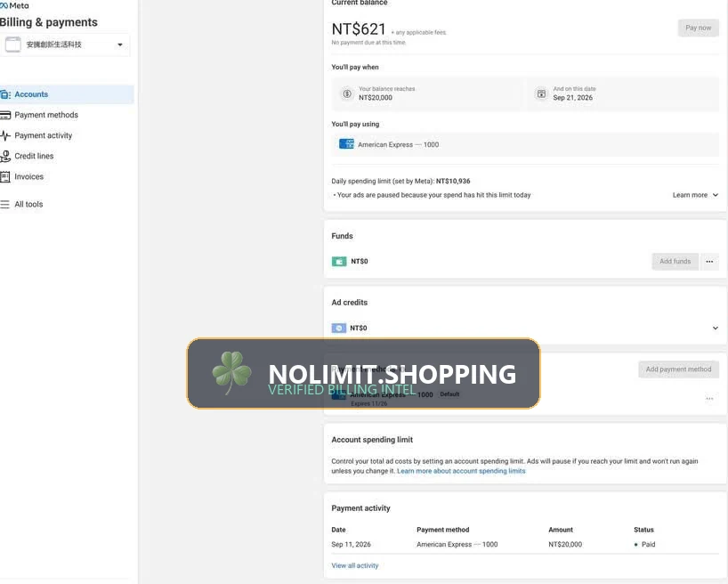Click the Daily spending limit NT$10,936 text

[400, 182]
